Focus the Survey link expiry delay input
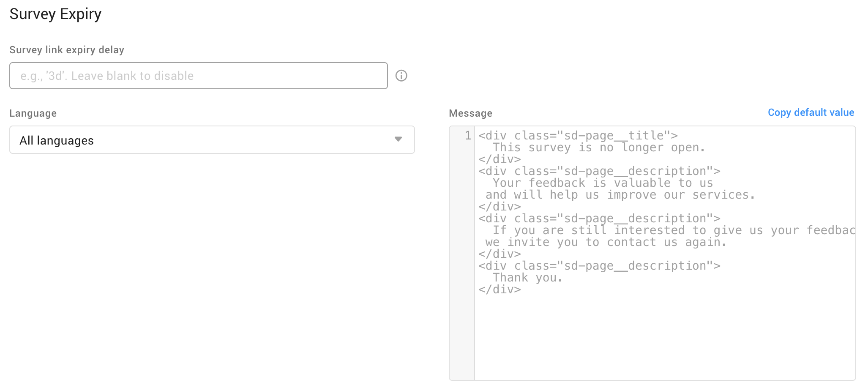This screenshot has width=868, height=388. [x=198, y=76]
